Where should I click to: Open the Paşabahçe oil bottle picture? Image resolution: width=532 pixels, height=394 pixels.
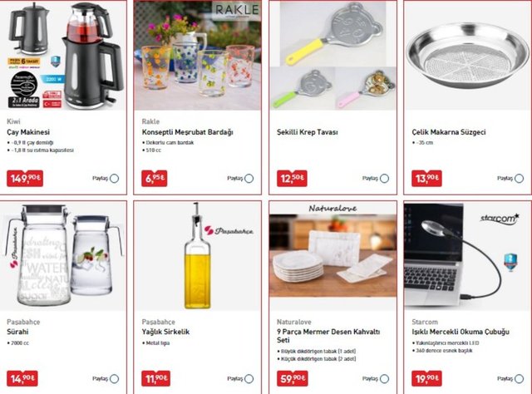pyautogui.click(x=198, y=256)
